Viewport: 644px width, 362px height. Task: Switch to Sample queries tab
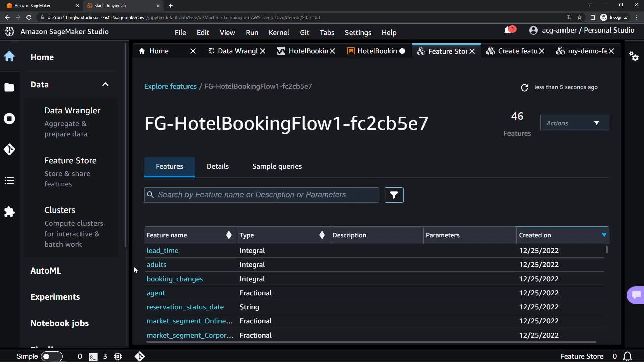pyautogui.click(x=277, y=166)
